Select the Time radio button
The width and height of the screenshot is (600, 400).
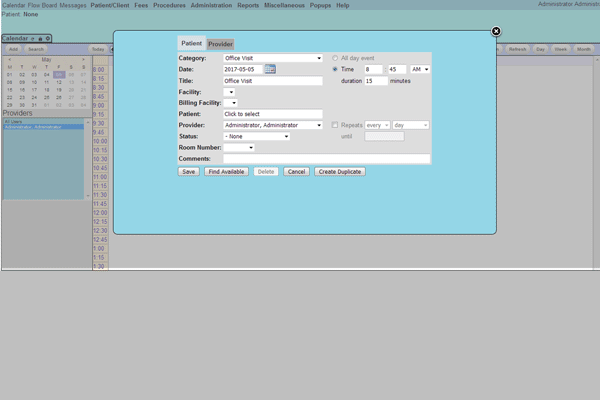pyautogui.click(x=335, y=69)
